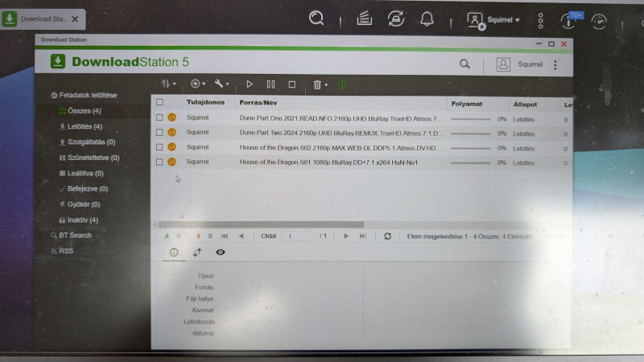The width and height of the screenshot is (644, 362).
Task: Pause selected download tasks
Action: point(270,84)
